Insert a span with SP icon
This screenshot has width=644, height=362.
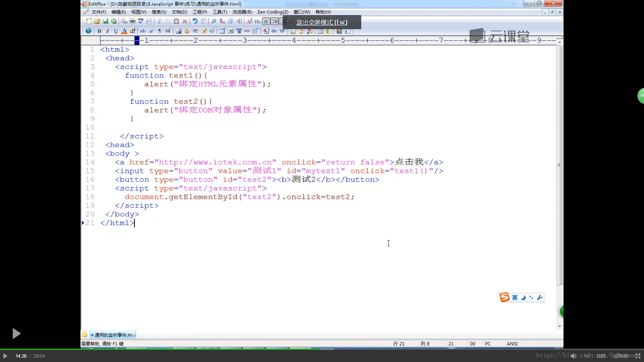[x=282, y=31]
